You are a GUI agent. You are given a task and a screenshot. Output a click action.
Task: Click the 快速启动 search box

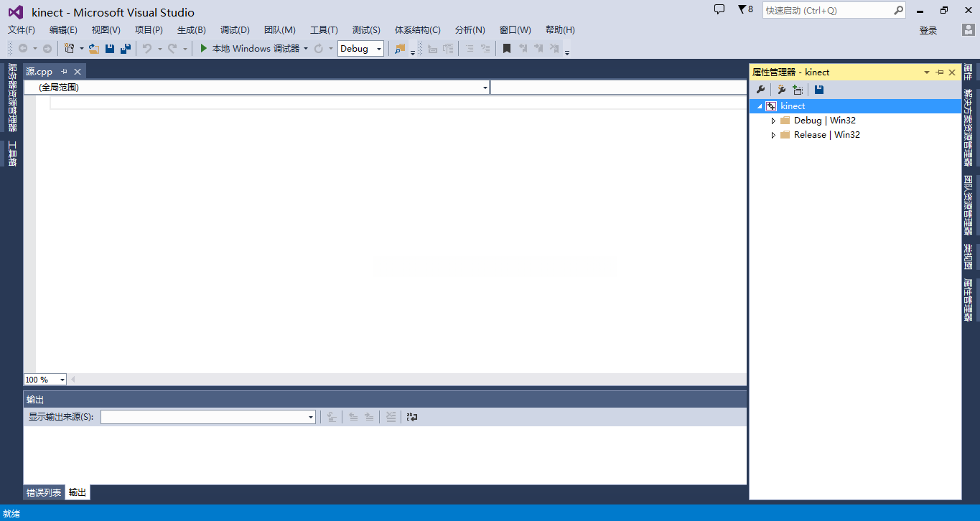pyautogui.click(x=834, y=10)
